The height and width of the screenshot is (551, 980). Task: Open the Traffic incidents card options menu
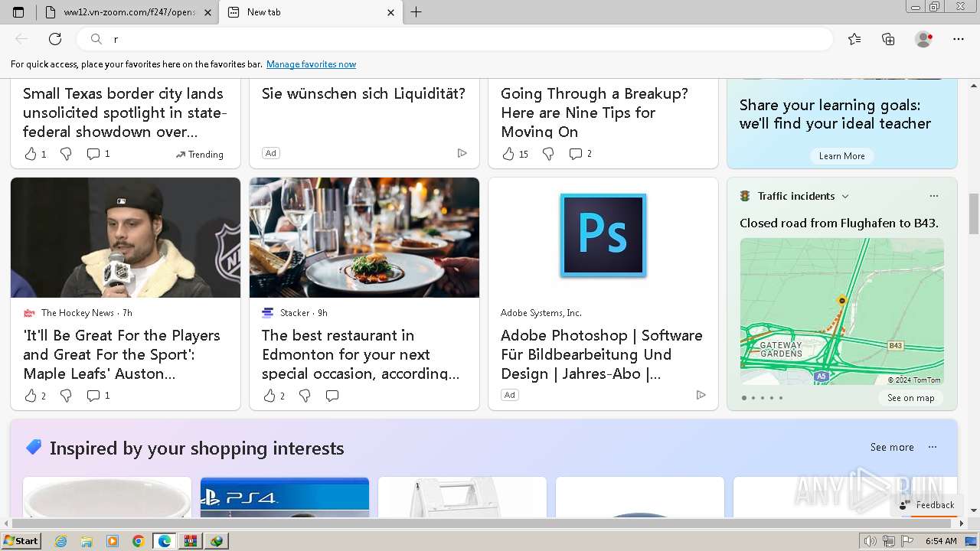pyautogui.click(x=933, y=196)
